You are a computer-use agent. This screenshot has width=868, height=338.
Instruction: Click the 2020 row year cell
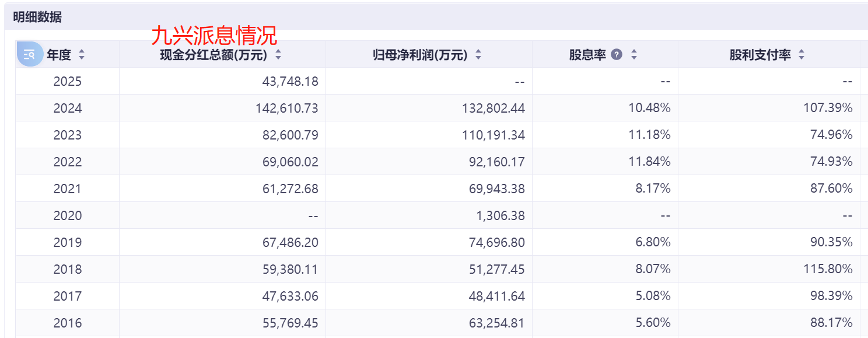[x=68, y=215]
